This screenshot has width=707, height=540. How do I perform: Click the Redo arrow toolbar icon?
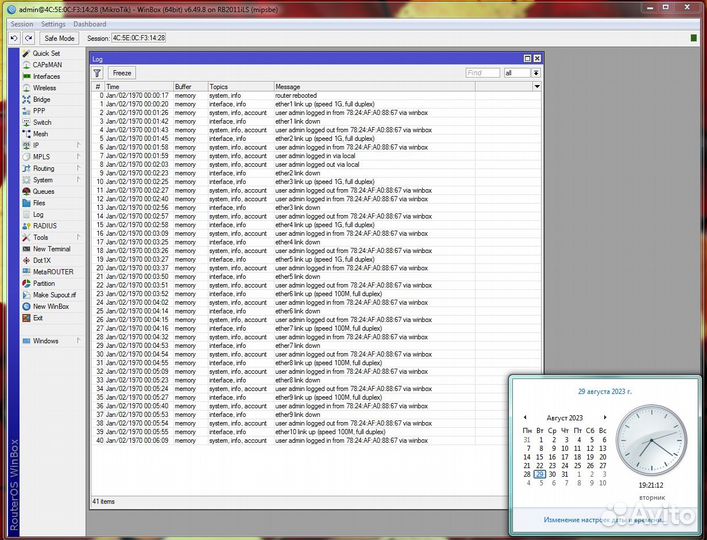29,38
